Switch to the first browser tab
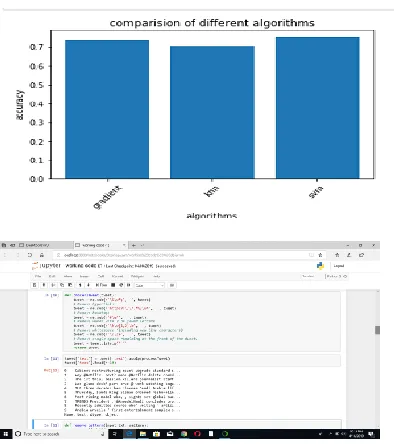Screen dimensions: 394x444 [x=46, y=245]
